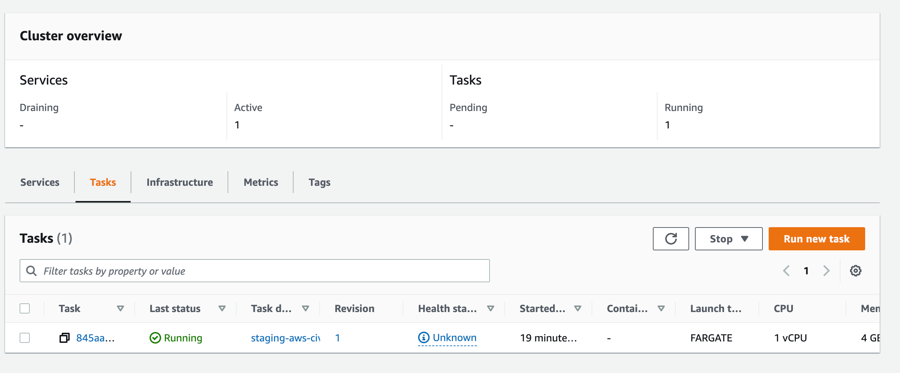Select all tasks header checkbox
900x373 pixels.
pyautogui.click(x=25, y=309)
